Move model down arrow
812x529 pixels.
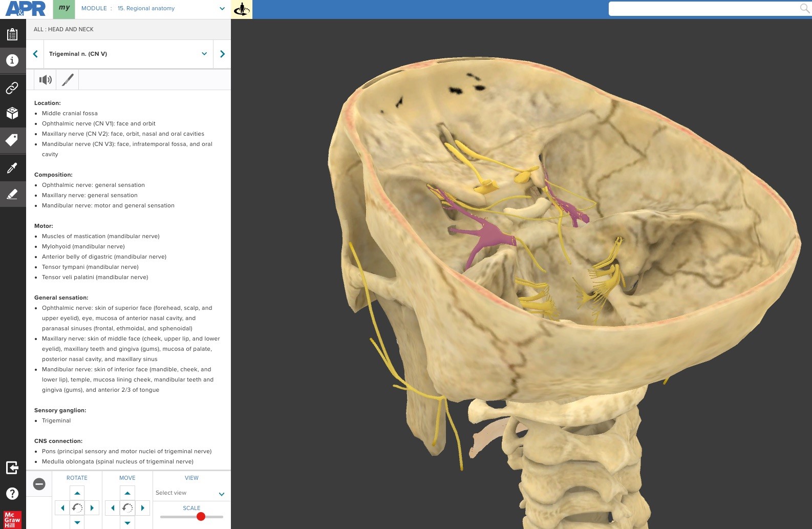point(127,522)
